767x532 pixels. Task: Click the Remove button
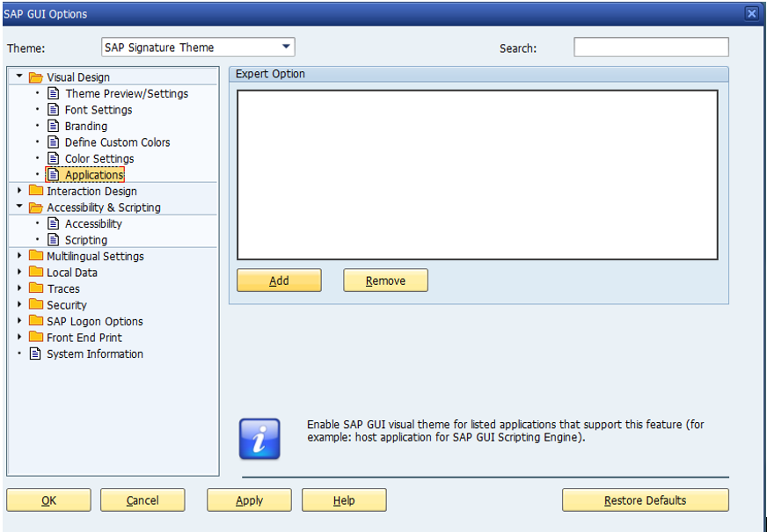(x=385, y=281)
